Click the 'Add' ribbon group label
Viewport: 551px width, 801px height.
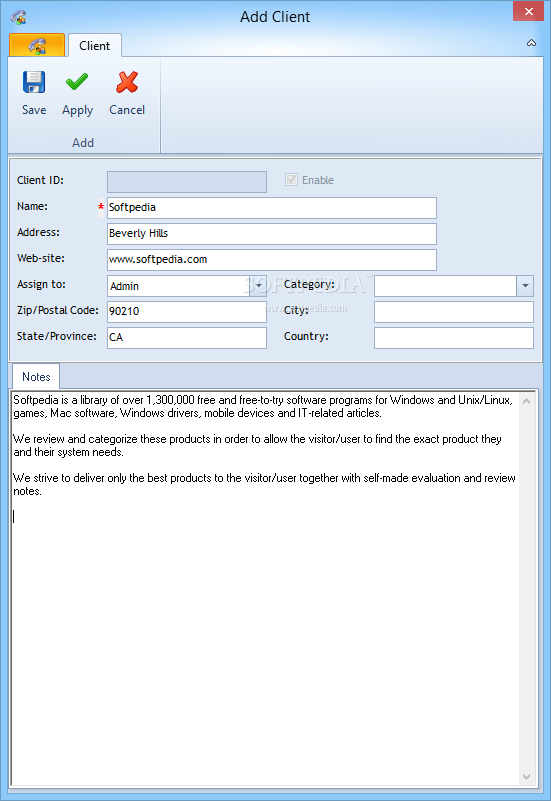coord(83,143)
